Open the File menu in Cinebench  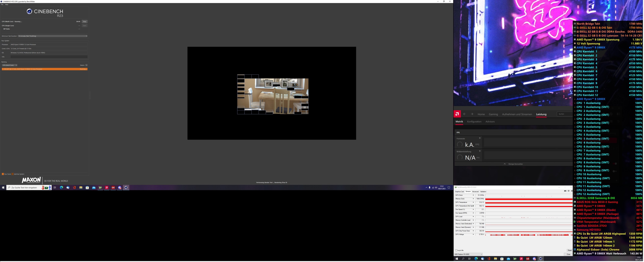pyautogui.click(x=2, y=4)
